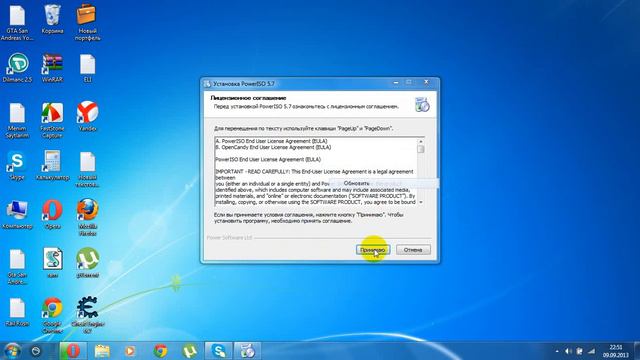640x360 pixels.
Task: Launch the µTorrent desktop shortcut
Action: (87, 263)
